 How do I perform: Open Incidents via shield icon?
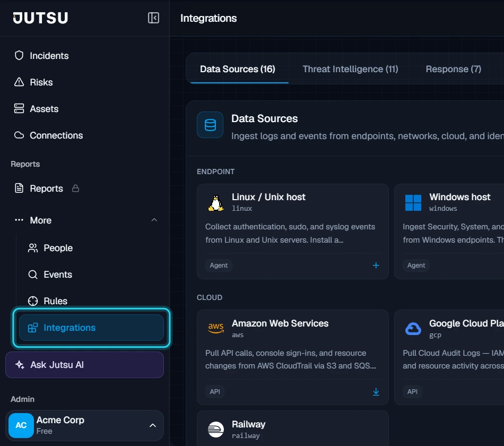[19, 55]
